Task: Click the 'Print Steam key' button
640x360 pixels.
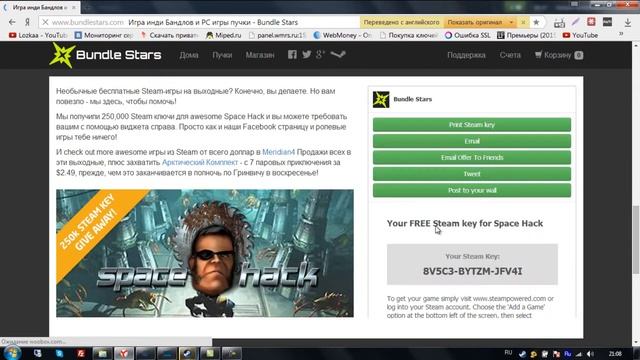Action: 472,124
